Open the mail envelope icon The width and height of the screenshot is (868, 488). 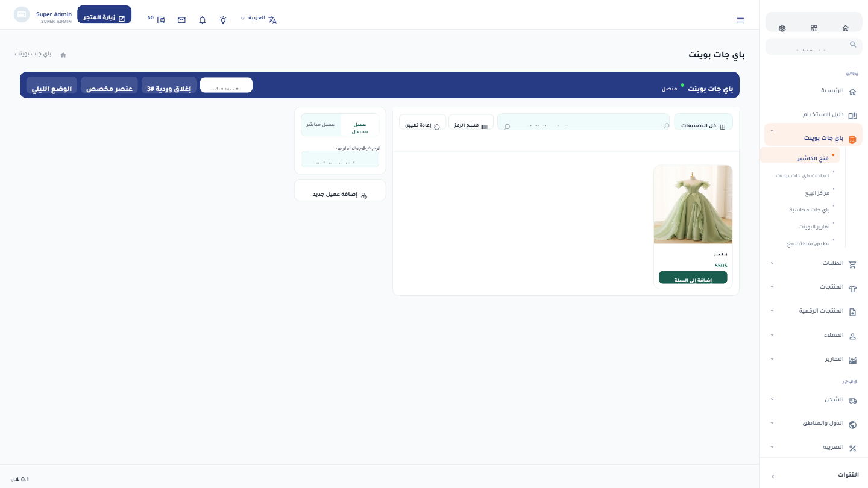click(181, 20)
